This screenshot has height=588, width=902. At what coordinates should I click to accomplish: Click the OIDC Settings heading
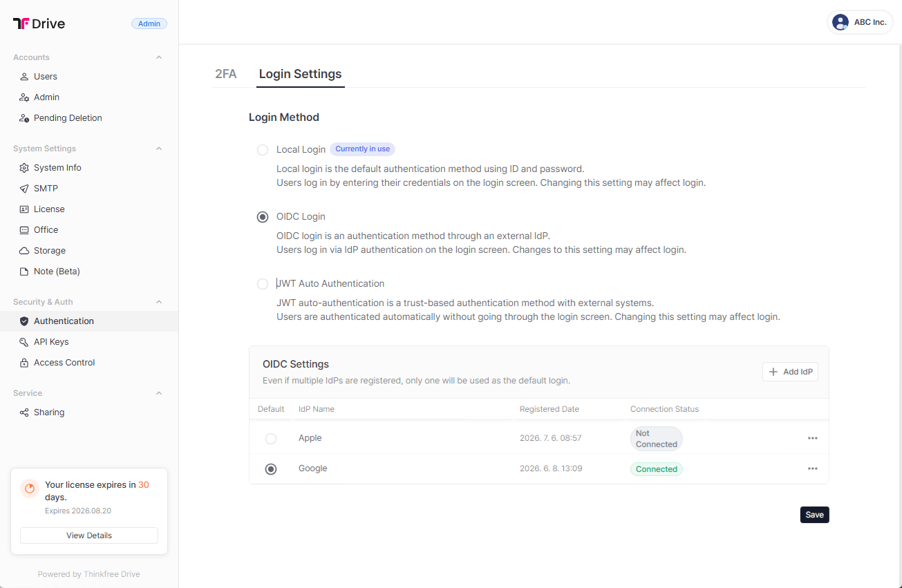[x=296, y=364]
